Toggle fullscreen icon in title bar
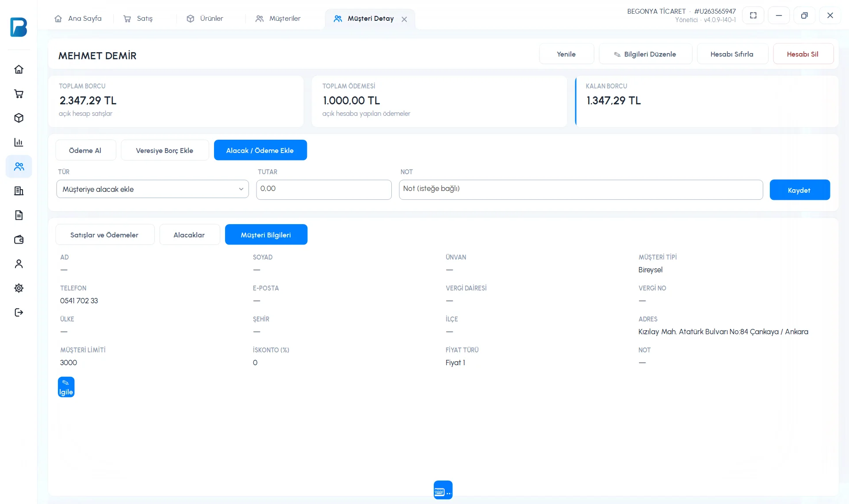 coord(753,15)
